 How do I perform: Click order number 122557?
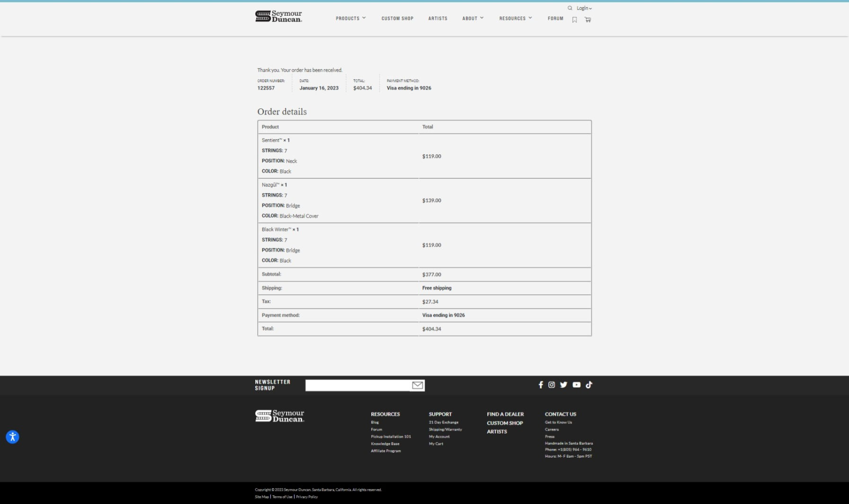pos(266,88)
